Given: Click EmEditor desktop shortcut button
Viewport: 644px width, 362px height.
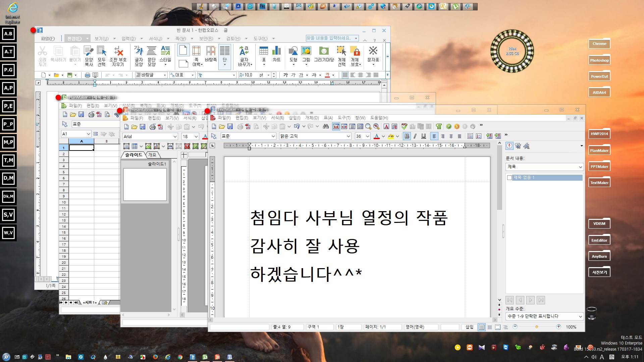Looking at the screenshot, I should tap(599, 240).
